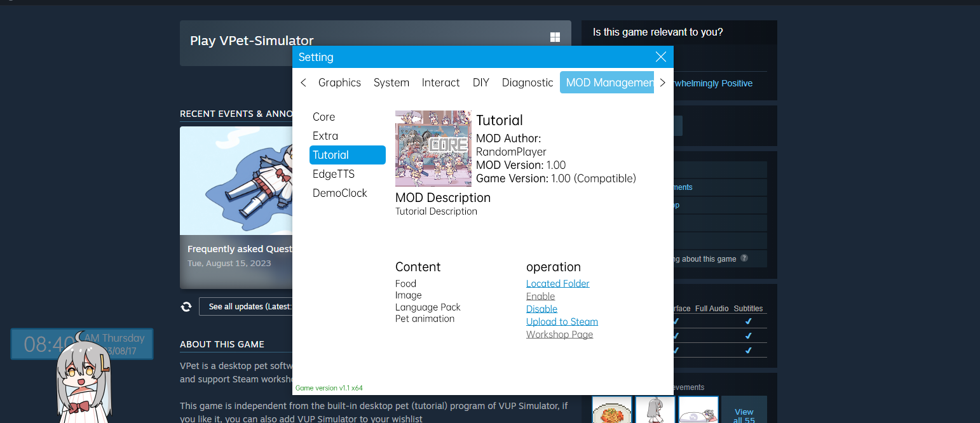Select the Extra mod in list
Screen dimensions: 980x423
(x=348, y=136)
